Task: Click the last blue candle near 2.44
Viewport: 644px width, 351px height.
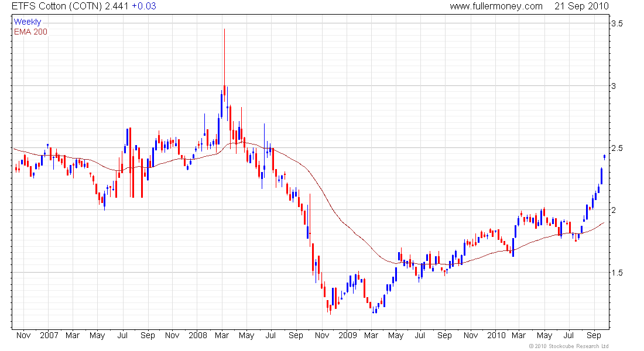Action: [x=605, y=157]
